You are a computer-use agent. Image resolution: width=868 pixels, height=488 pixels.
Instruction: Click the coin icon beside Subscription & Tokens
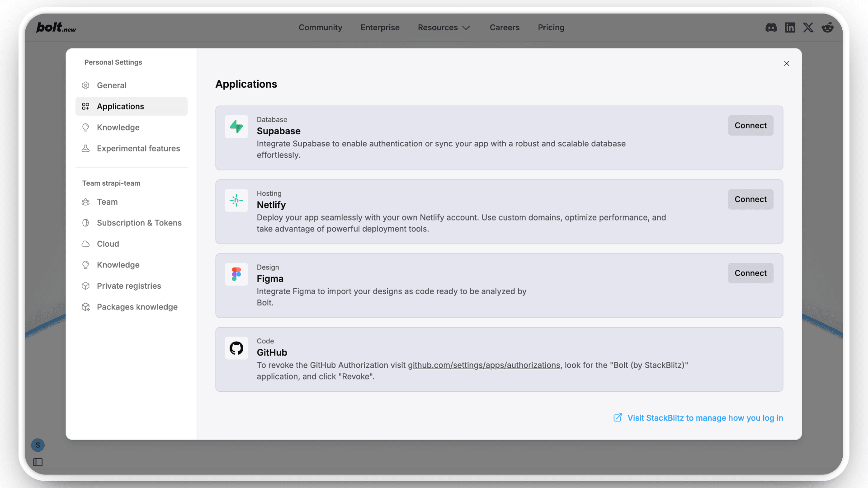[85, 223]
